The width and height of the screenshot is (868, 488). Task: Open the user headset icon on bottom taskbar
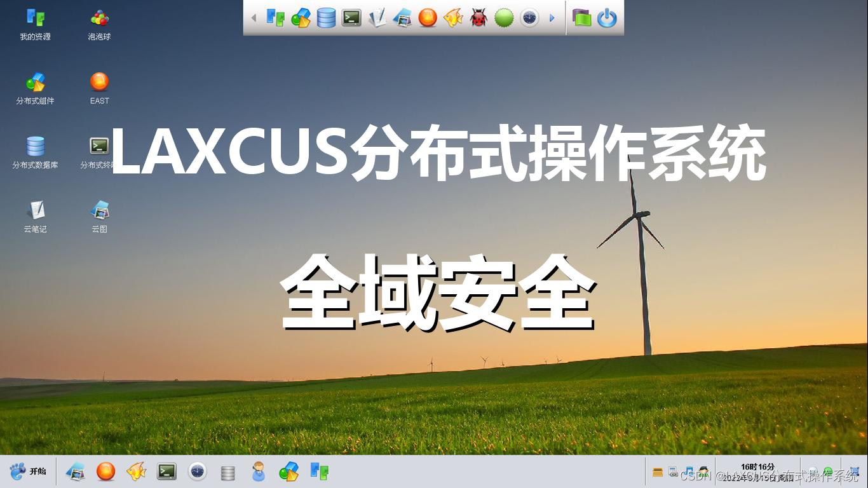pos(259,471)
